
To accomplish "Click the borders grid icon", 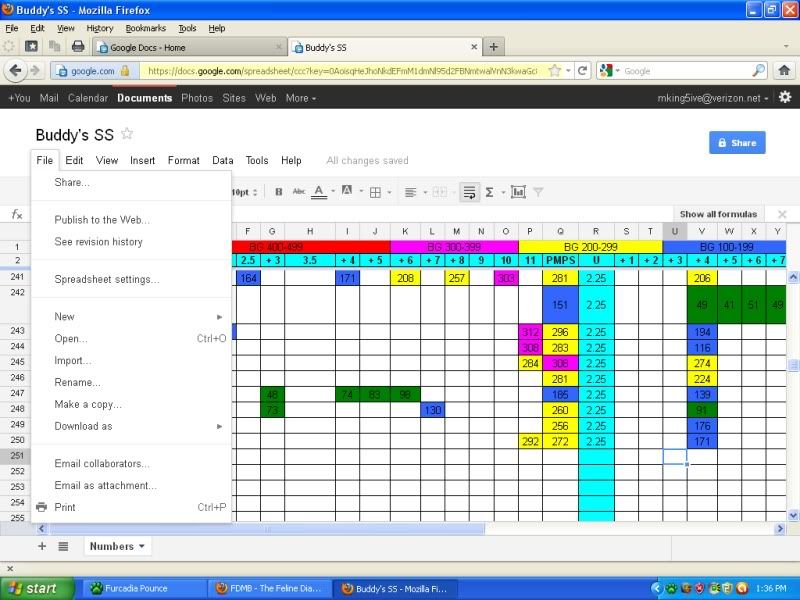I will coord(375,192).
